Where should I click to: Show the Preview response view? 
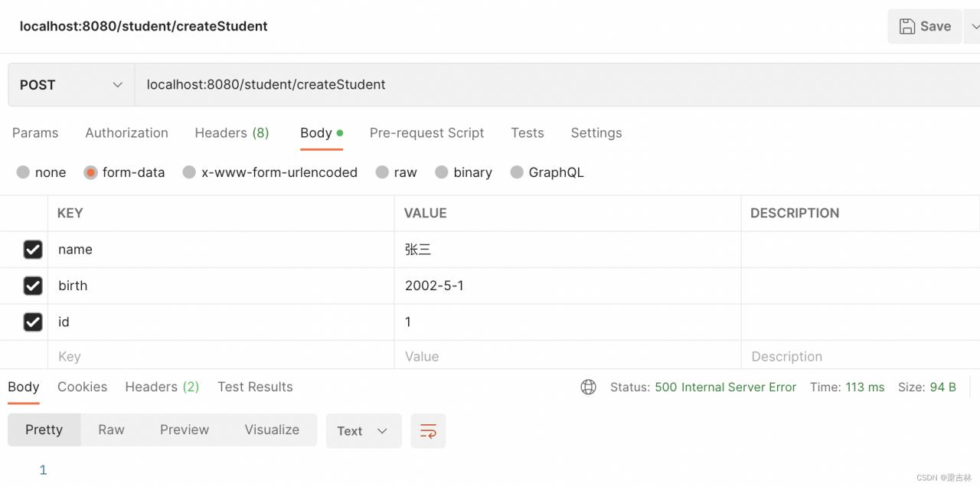click(184, 430)
